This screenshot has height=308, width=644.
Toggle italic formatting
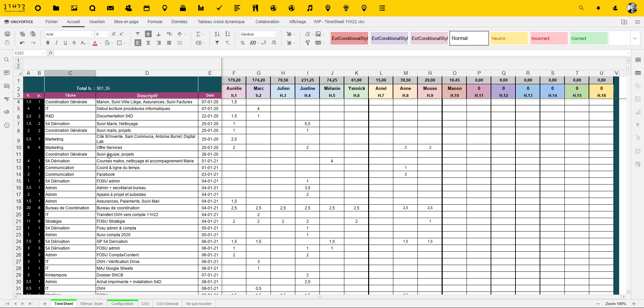[x=56, y=43]
